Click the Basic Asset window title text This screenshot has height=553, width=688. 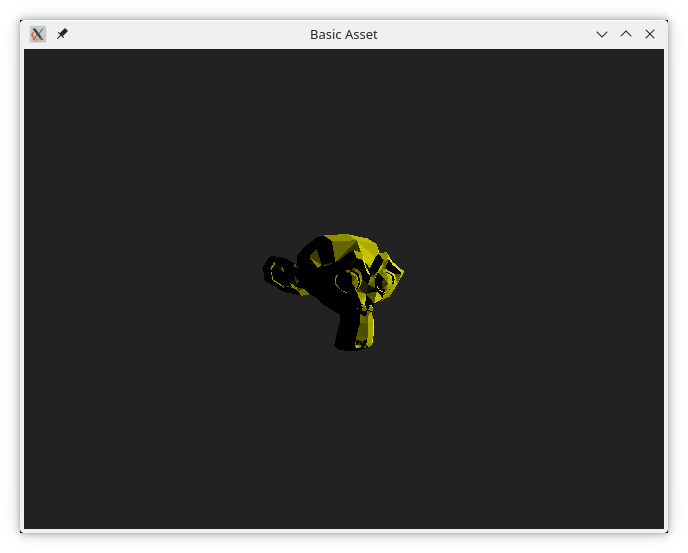(x=343, y=34)
